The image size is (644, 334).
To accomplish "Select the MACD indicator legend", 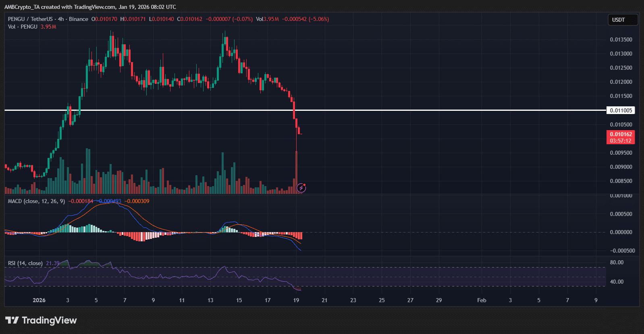I will tap(36, 201).
